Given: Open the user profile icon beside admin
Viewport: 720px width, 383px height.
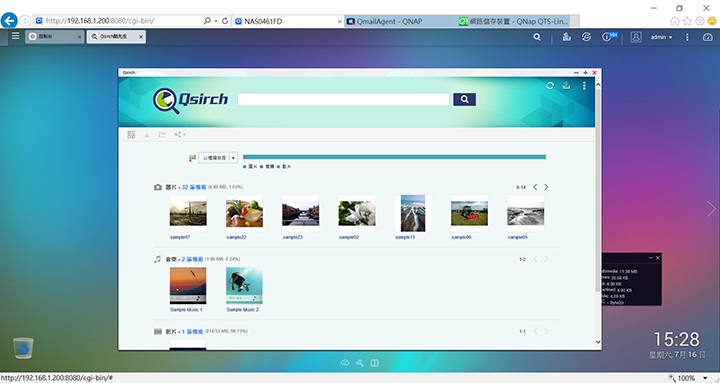Looking at the screenshot, I should click(x=636, y=37).
